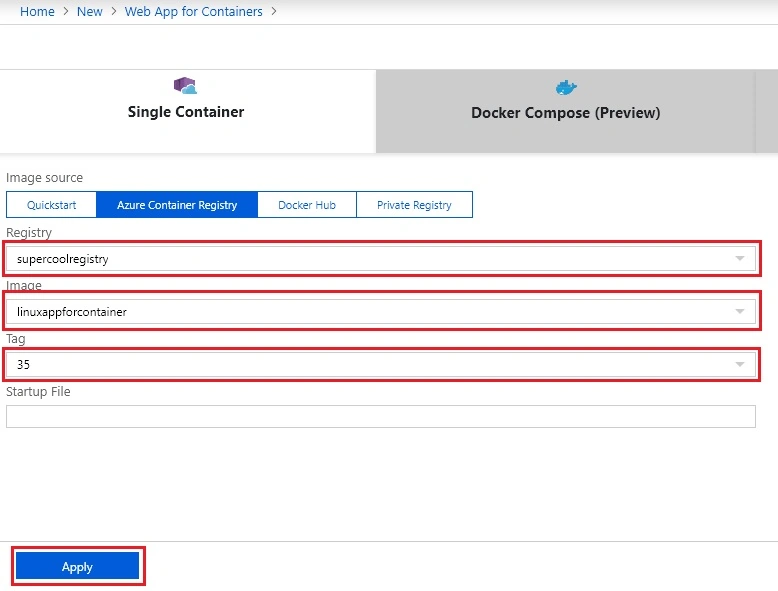778x591 pixels.
Task: Focus the Startup File input field
Action: (x=381, y=417)
